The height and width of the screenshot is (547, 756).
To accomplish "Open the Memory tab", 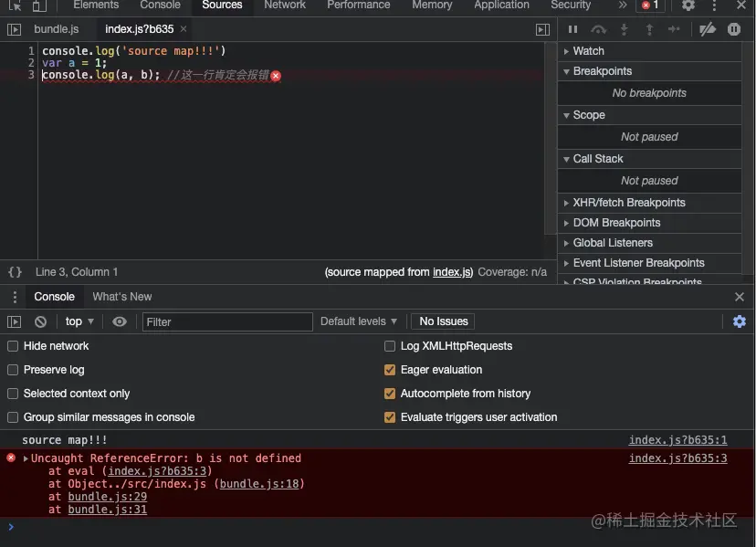I will [432, 5].
